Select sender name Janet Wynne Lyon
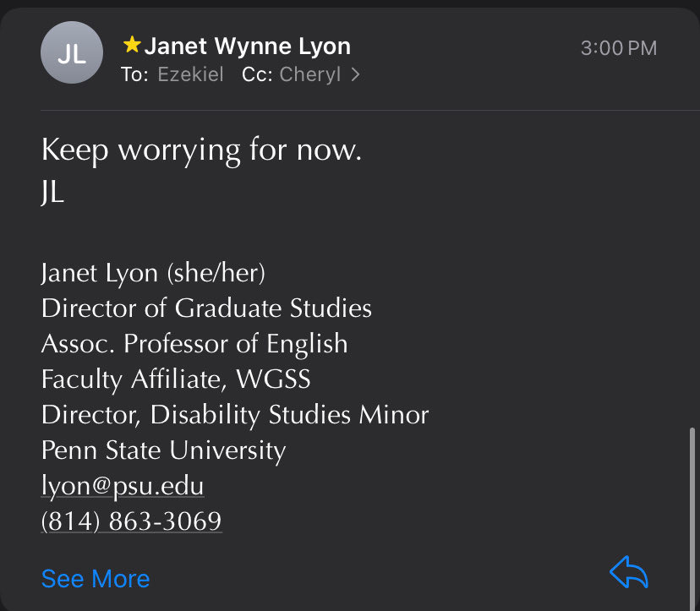 coord(247,46)
